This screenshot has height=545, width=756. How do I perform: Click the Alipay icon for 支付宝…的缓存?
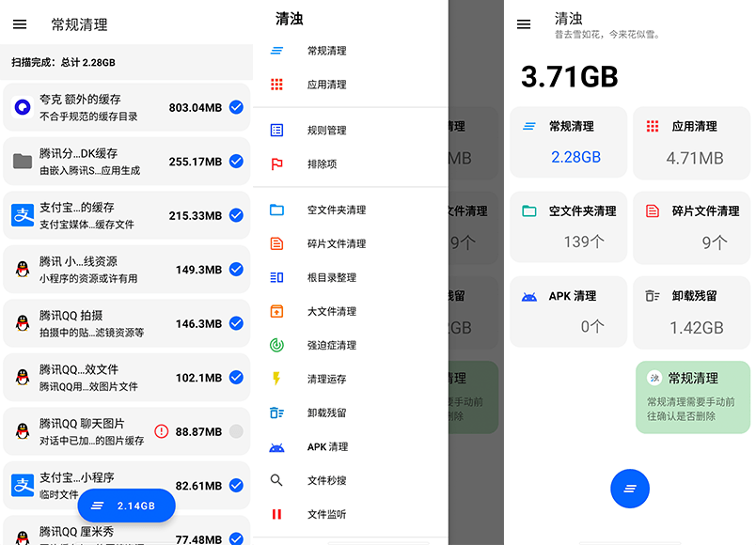click(23, 215)
